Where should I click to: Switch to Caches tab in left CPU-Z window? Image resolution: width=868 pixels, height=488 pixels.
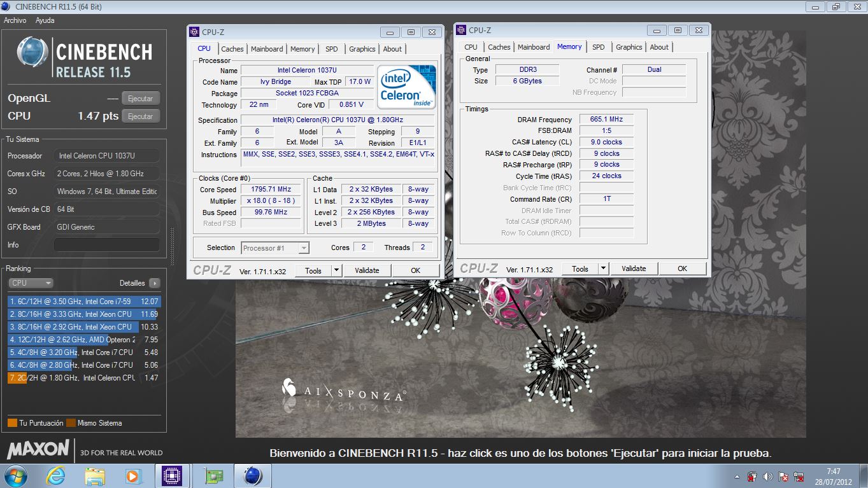pos(232,49)
